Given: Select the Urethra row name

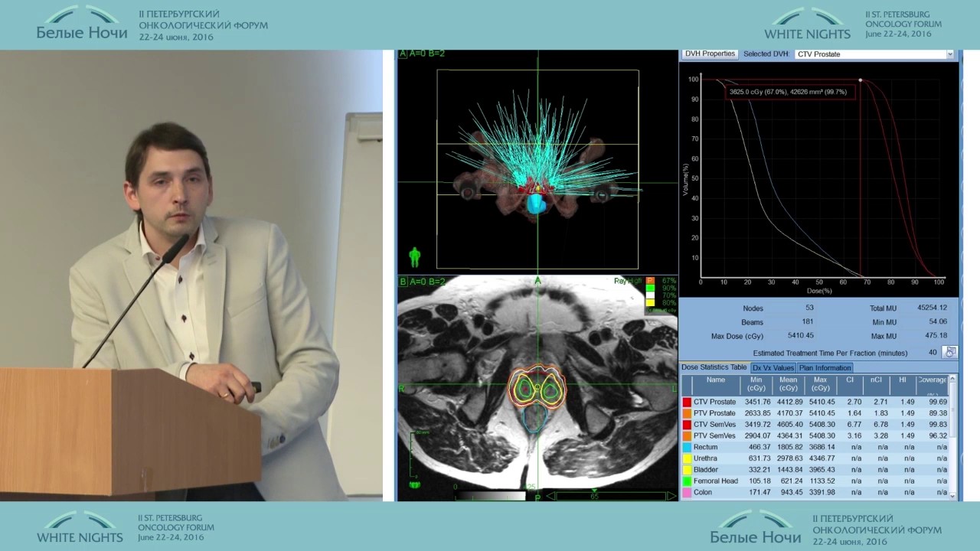Looking at the screenshot, I should 705,458.
